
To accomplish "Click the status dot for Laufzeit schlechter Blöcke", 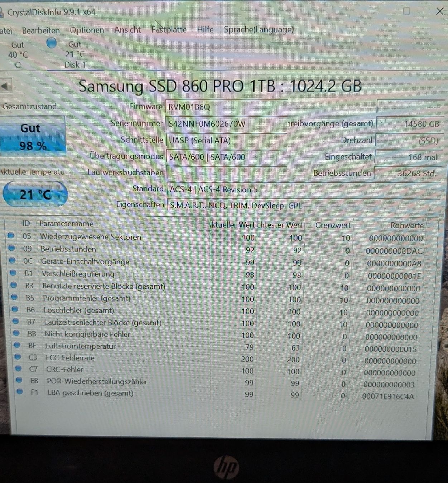I will (x=16, y=321).
